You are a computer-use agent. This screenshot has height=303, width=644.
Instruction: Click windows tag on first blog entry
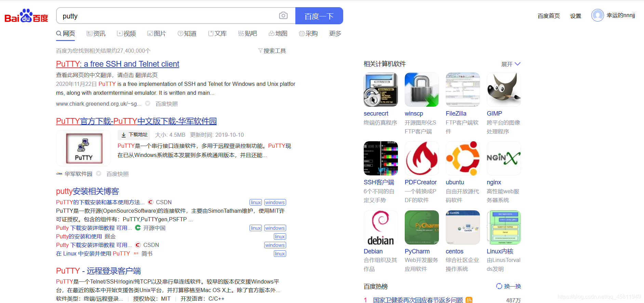275,202
